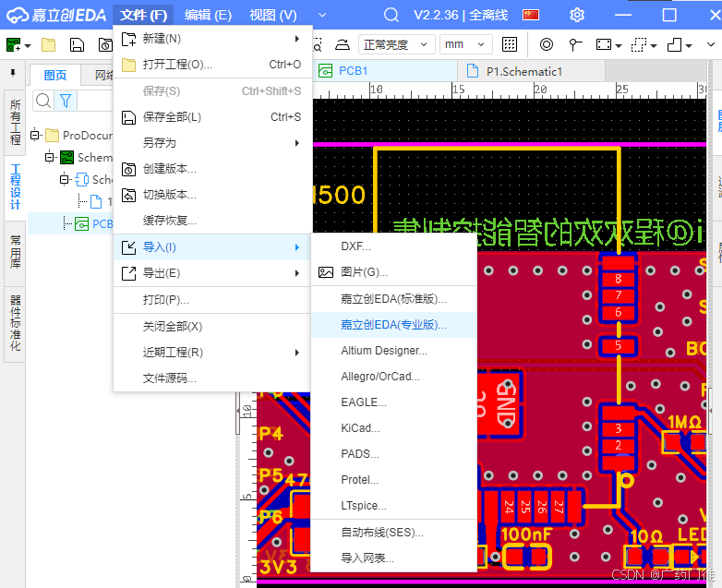Image resolution: width=722 pixels, height=588 pixels.
Task: Click the search magnifier icon in title bar
Action: click(x=391, y=15)
